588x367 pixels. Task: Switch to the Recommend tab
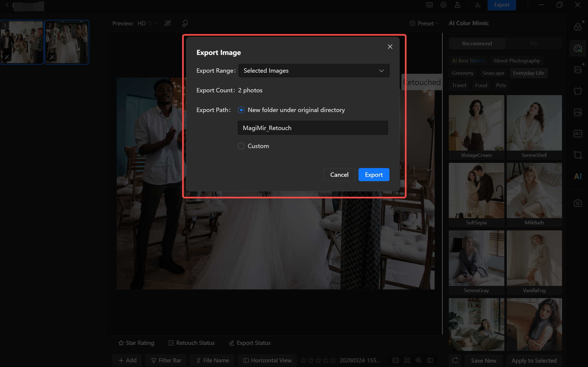point(477,43)
